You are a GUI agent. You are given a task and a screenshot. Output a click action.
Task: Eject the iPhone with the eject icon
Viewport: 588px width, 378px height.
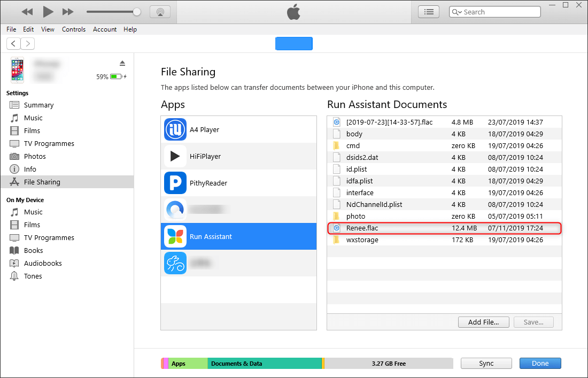122,63
